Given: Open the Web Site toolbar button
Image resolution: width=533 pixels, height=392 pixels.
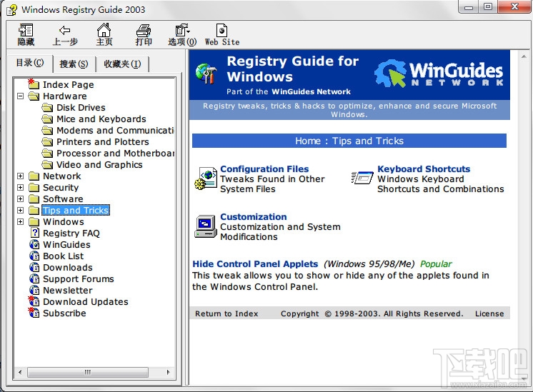Looking at the screenshot, I should coord(222,35).
